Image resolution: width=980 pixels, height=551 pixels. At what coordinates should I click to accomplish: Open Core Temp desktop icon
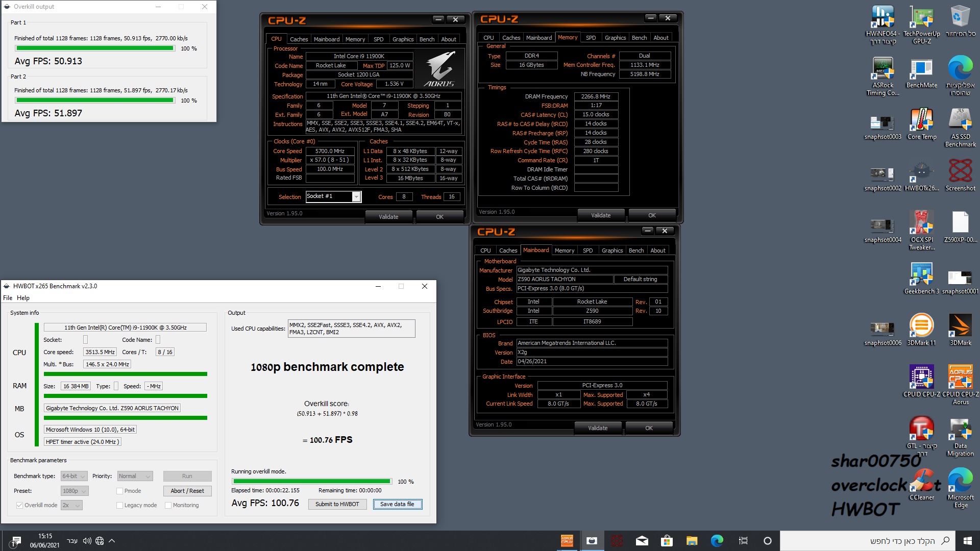[921, 124]
